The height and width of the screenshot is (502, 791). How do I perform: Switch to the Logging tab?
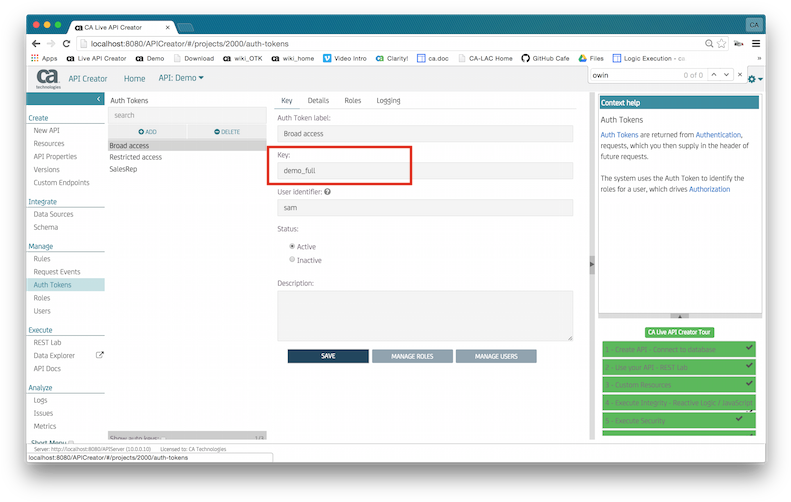tap(388, 101)
